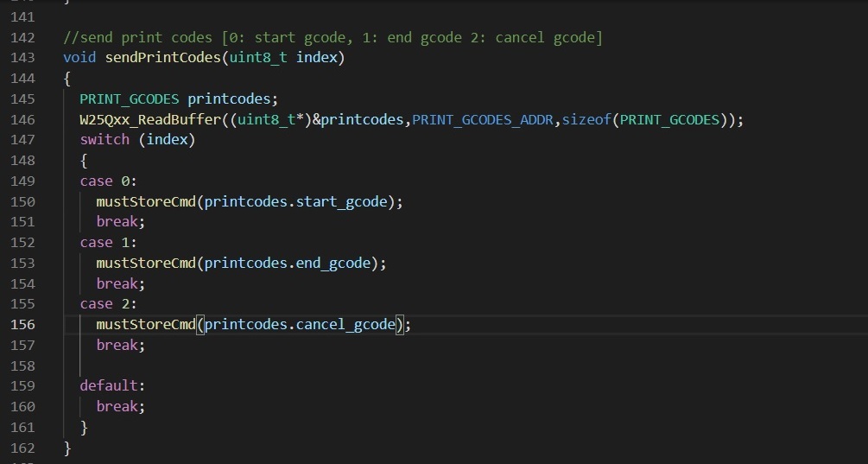This screenshot has height=464, width=868.
Task: Click printcodes object on line 153
Action: click(x=246, y=263)
